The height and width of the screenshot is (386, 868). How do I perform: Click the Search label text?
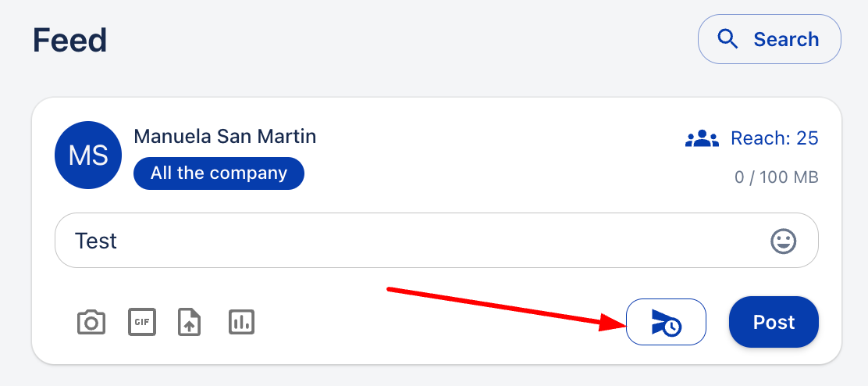(x=786, y=39)
